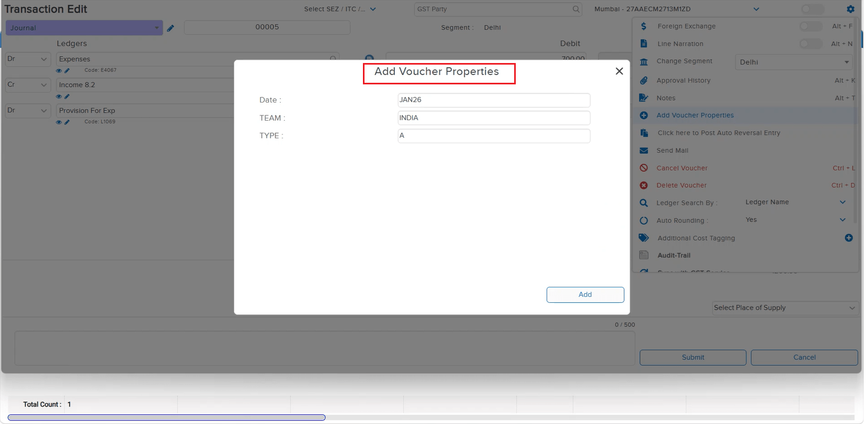Click the Change Segment bank icon
Viewport: 868px width, 424px height.
(644, 62)
